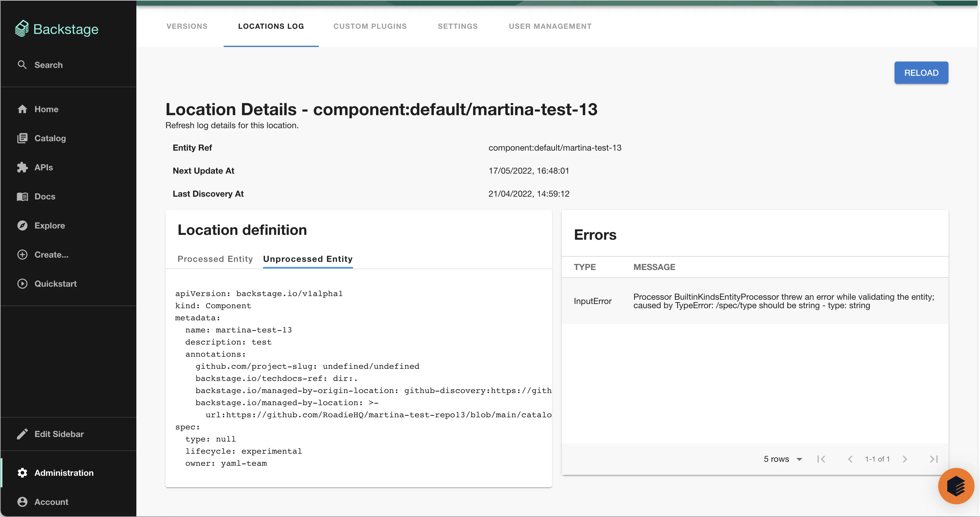980x517 pixels.
Task: Click the Create plus icon
Action: tap(22, 255)
